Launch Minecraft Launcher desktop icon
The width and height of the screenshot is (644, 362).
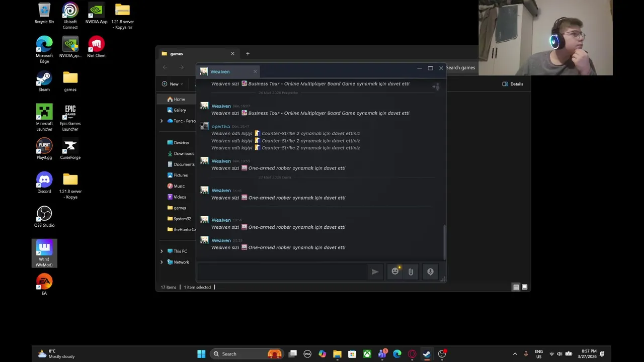44,118
